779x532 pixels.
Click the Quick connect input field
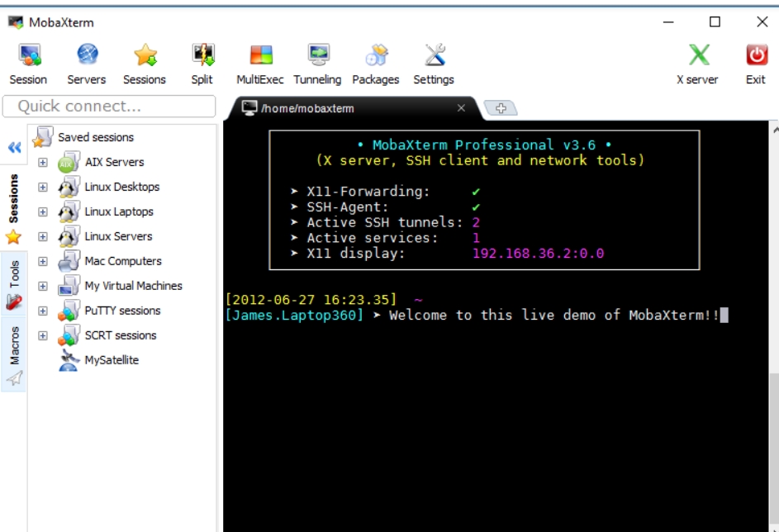109,107
